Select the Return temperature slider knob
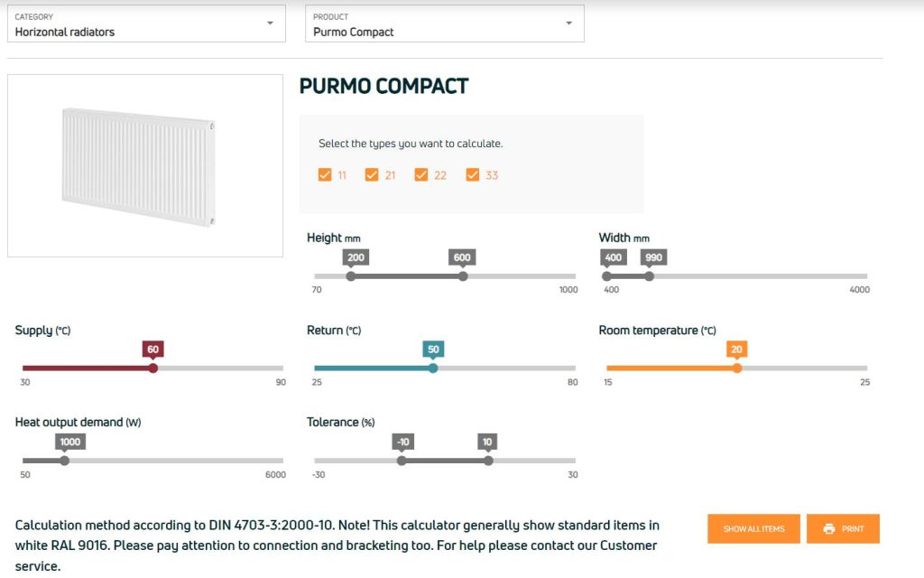 pos(433,368)
